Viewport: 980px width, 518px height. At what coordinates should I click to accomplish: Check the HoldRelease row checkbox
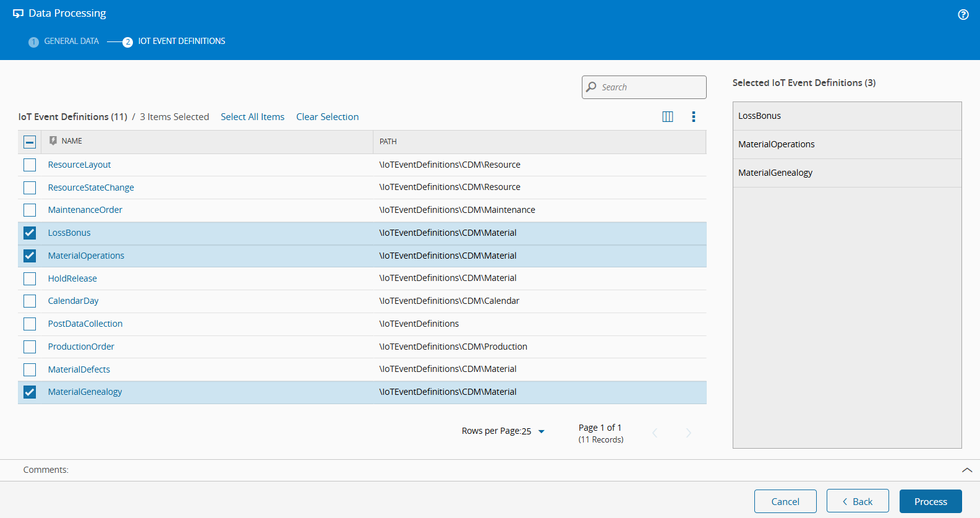[30, 279]
